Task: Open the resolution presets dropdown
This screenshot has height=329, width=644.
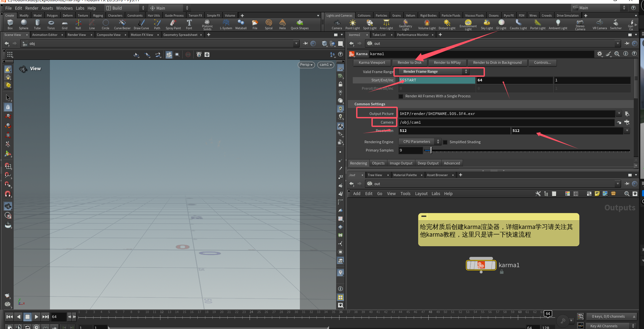Action: 627,131
